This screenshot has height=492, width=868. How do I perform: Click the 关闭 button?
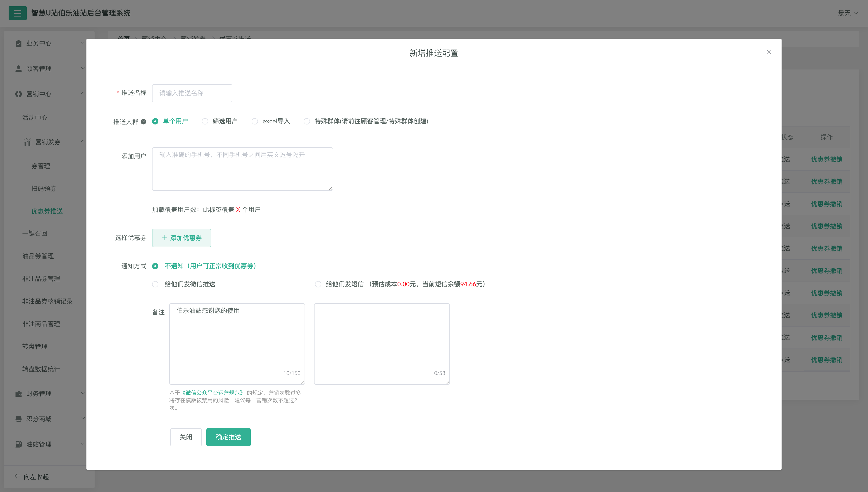tap(186, 437)
